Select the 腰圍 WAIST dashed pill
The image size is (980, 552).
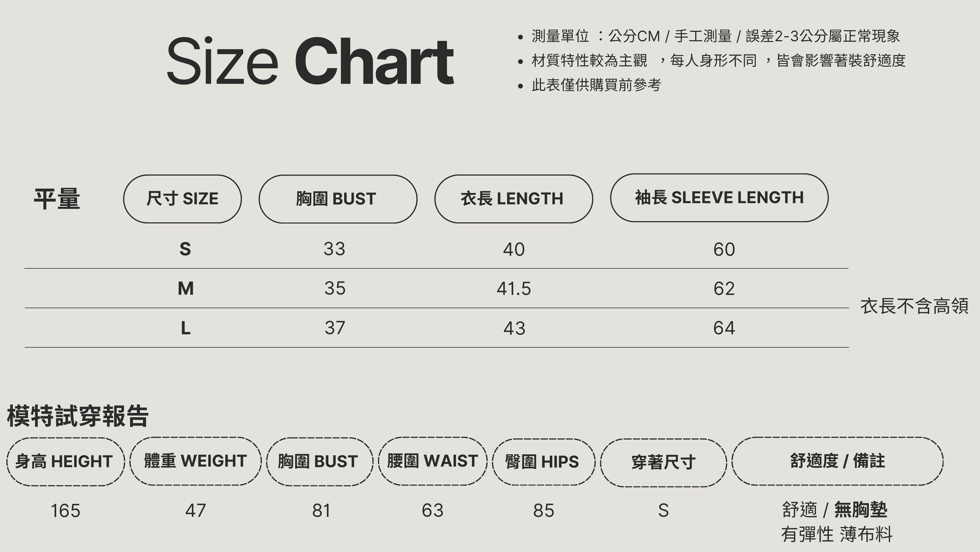coord(433,461)
